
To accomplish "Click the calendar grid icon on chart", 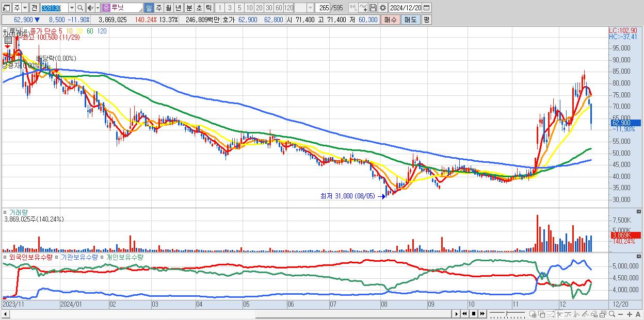I will (x=8, y=40).
